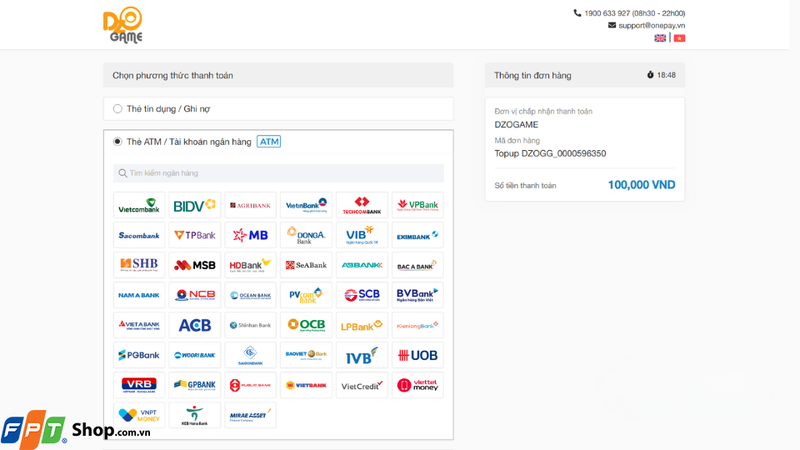Choose the GPBank logo

pos(194,385)
